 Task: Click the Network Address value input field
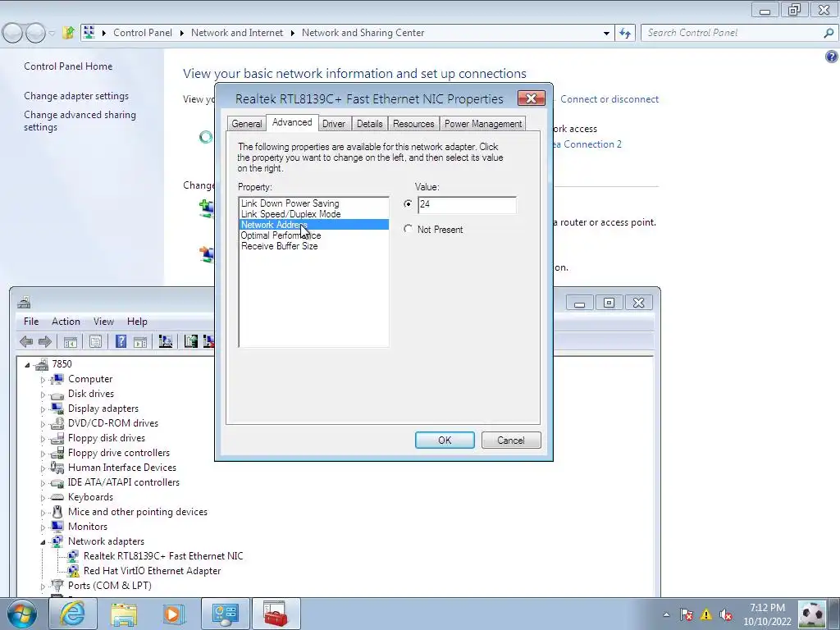click(x=467, y=204)
